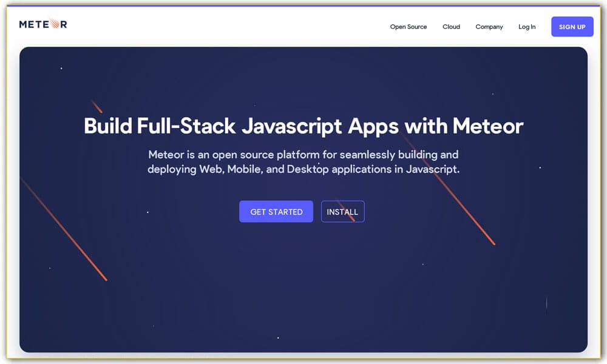This screenshot has height=364, width=607.
Task: Click SIGN UP to create an account
Action: click(572, 27)
